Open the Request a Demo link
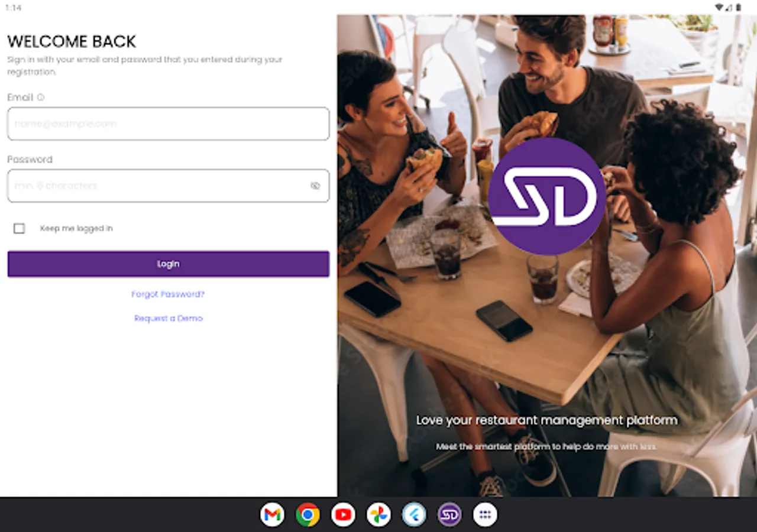Screen dimensions: 757x532 (169, 318)
